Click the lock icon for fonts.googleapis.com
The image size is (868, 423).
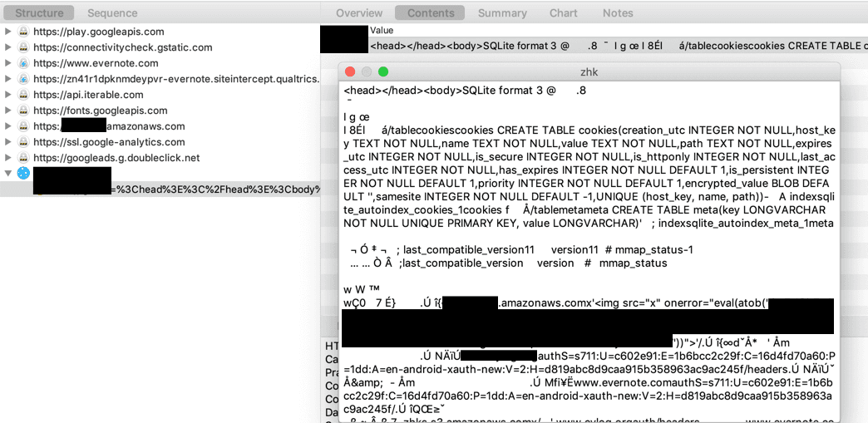23,111
